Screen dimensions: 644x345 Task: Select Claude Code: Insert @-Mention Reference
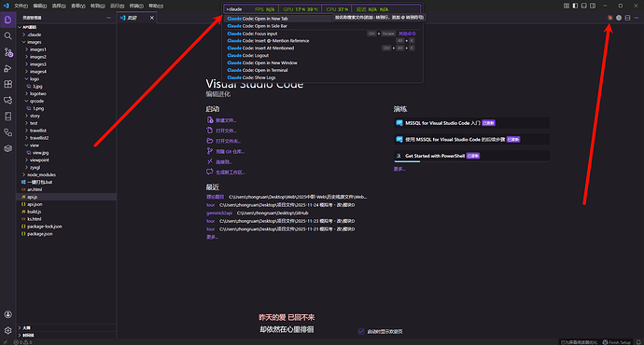click(323, 41)
